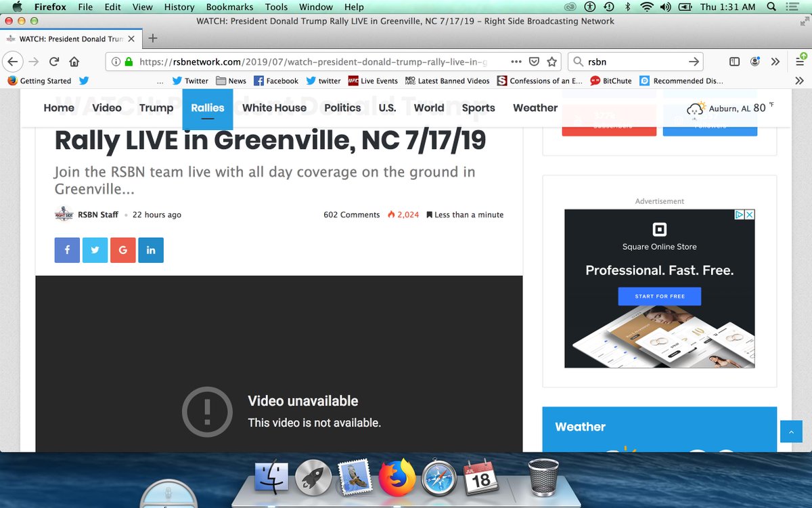Viewport: 812px width, 508px height.
Task: Click Auburn, AL weather widget
Action: click(730, 108)
